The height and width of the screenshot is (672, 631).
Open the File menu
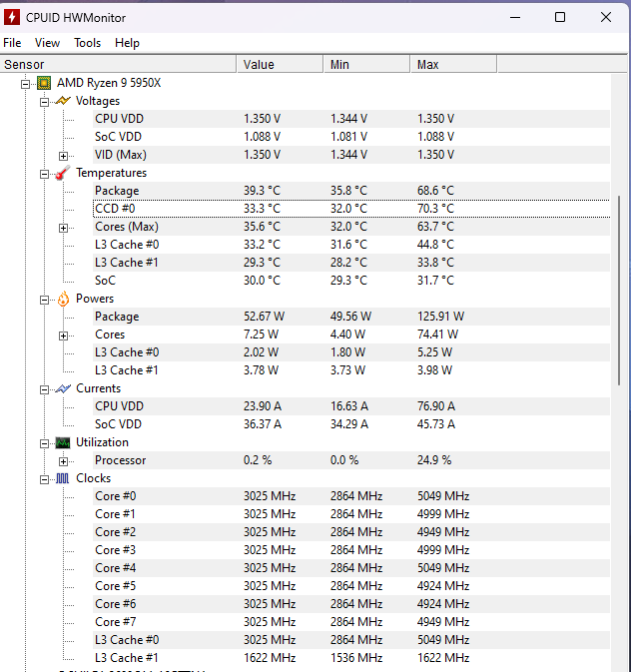pos(12,43)
